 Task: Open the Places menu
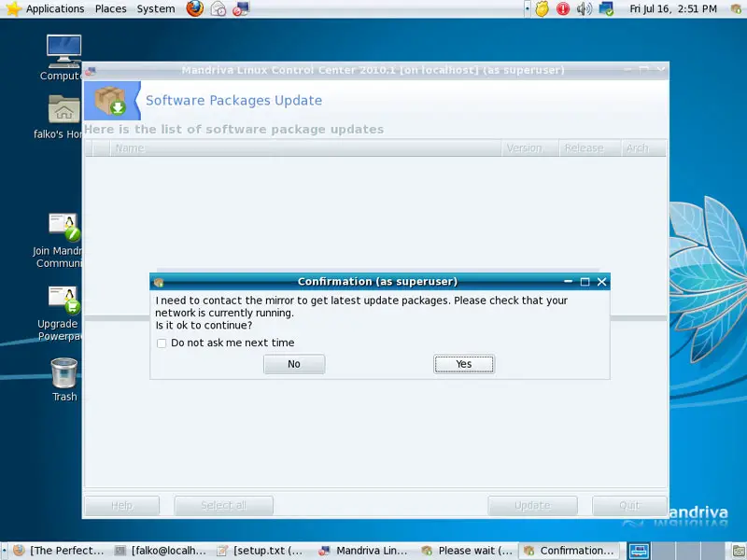[110, 8]
